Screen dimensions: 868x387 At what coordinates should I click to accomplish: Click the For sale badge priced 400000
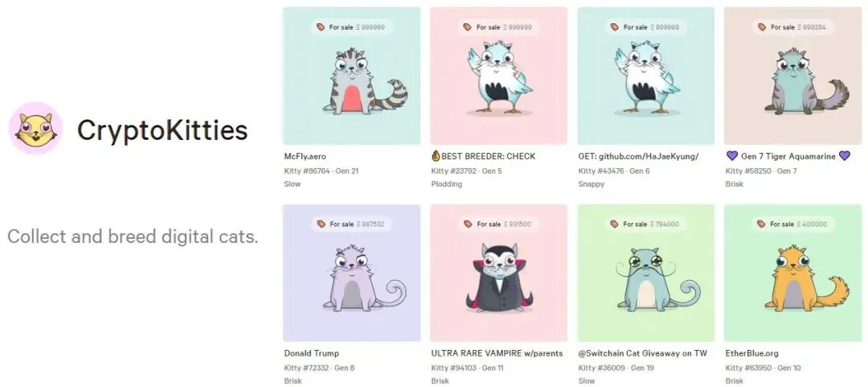pyautogui.click(x=792, y=224)
